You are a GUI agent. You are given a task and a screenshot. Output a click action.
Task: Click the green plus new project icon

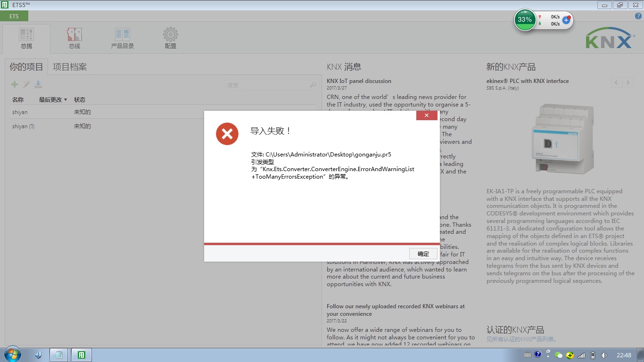tap(15, 84)
